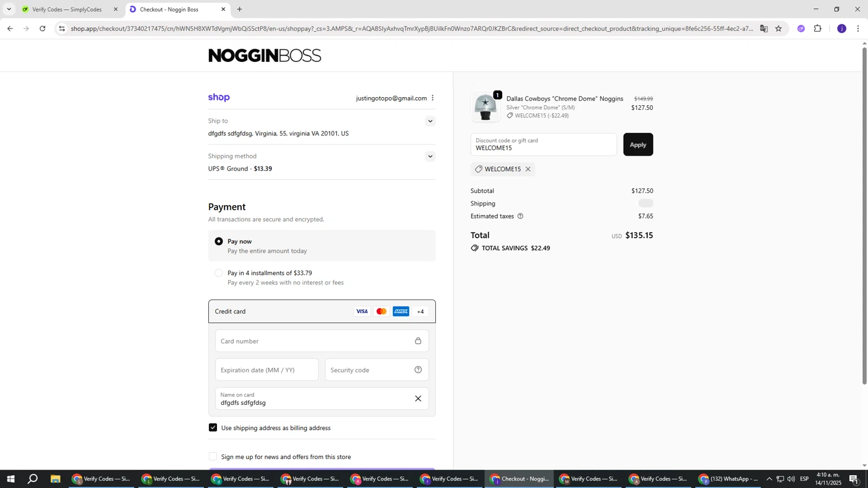Viewport: 868px width, 488px height.
Task: Close the Verify Codes tab
Action: 116,9
